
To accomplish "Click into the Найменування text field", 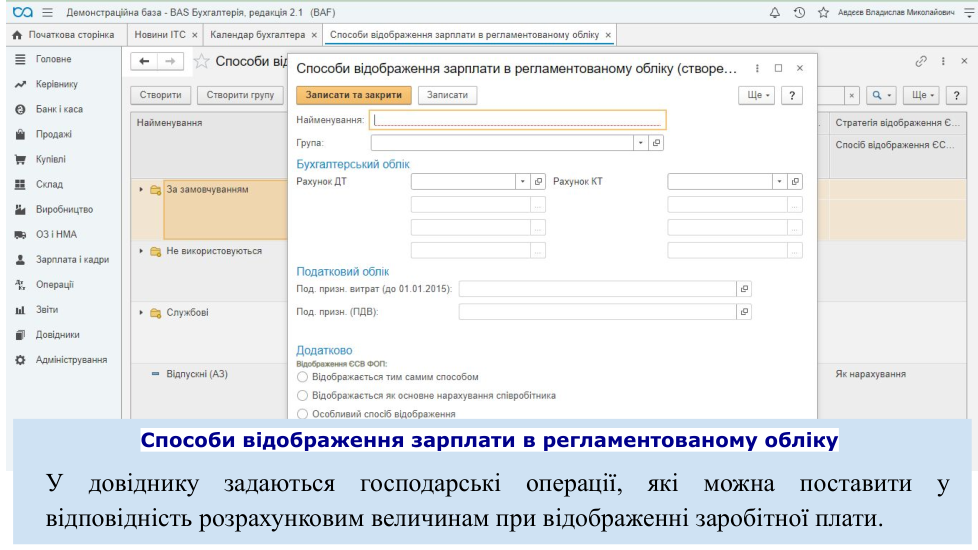I will tap(518, 120).
